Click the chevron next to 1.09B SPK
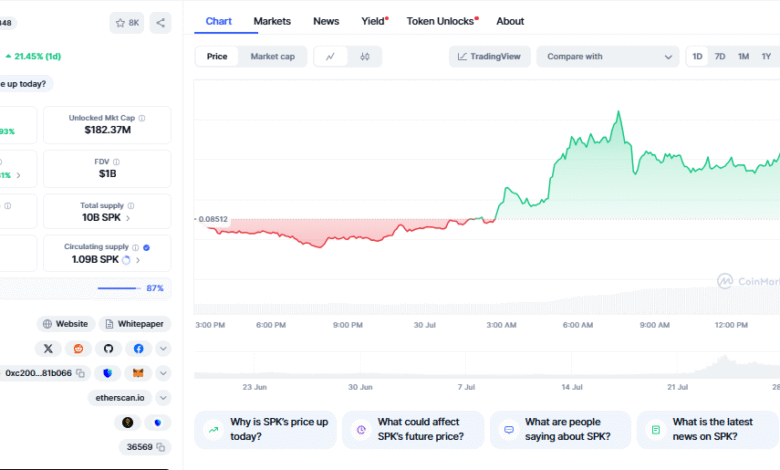This screenshot has height=470, width=780. [x=138, y=260]
